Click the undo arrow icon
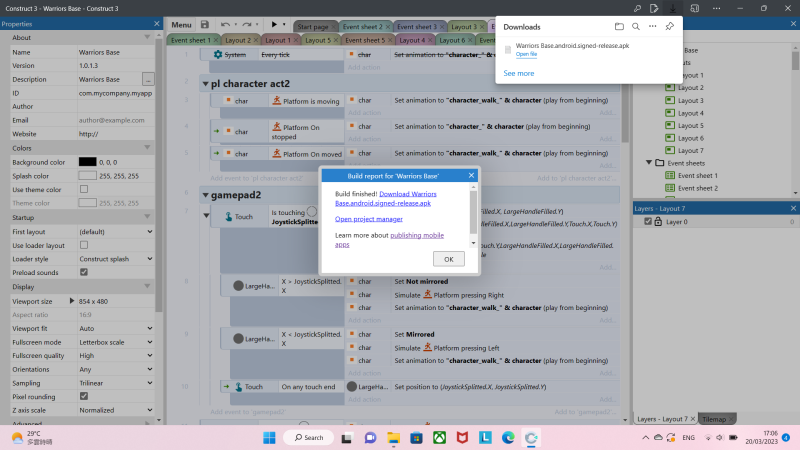This screenshot has height=450, width=800. tap(225, 24)
